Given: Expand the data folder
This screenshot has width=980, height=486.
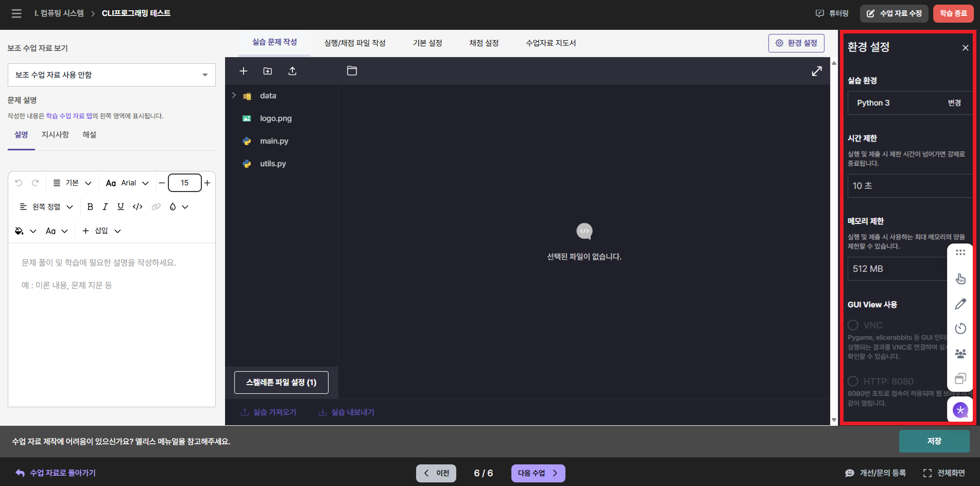Looking at the screenshot, I should pos(234,95).
